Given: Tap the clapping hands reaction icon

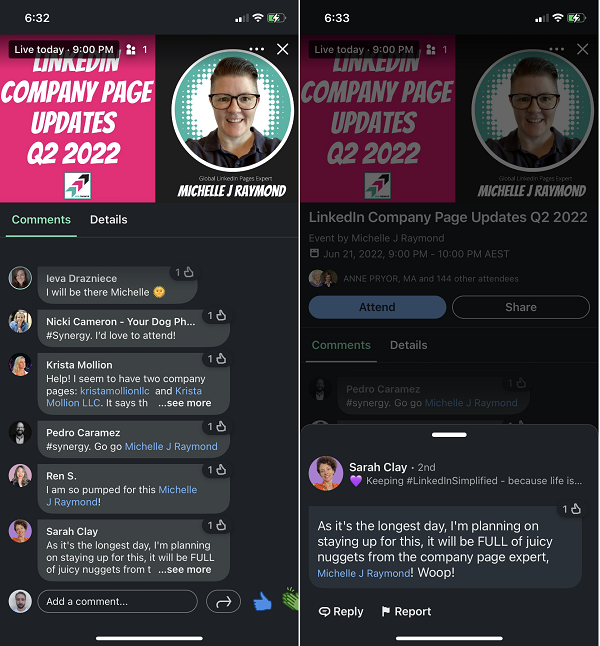Looking at the screenshot, I should [x=291, y=599].
